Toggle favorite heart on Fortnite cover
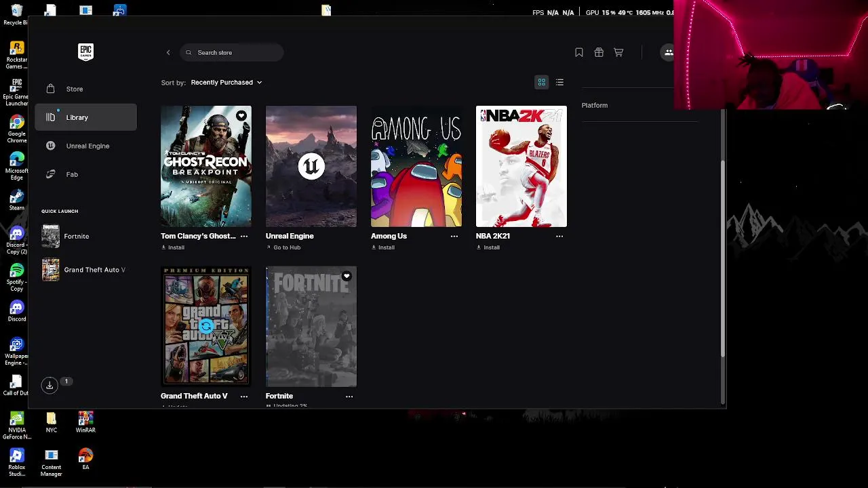The width and height of the screenshot is (868, 488). click(347, 276)
